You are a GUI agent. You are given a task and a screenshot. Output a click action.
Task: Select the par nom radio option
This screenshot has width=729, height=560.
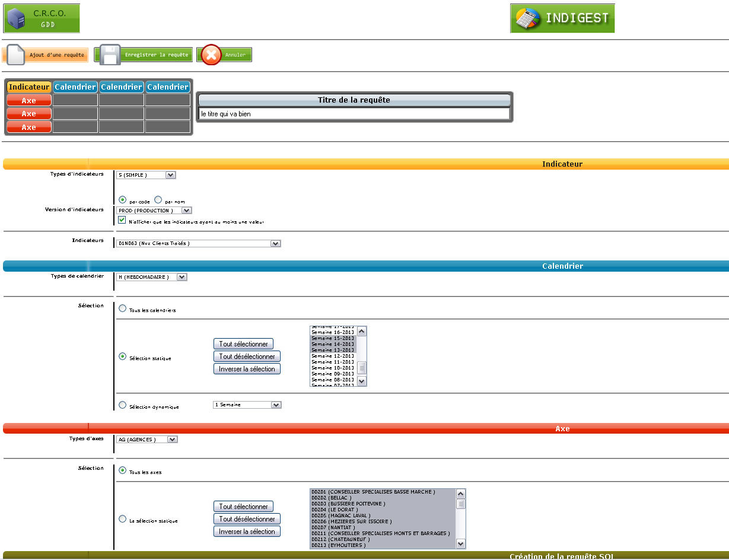pos(158,200)
